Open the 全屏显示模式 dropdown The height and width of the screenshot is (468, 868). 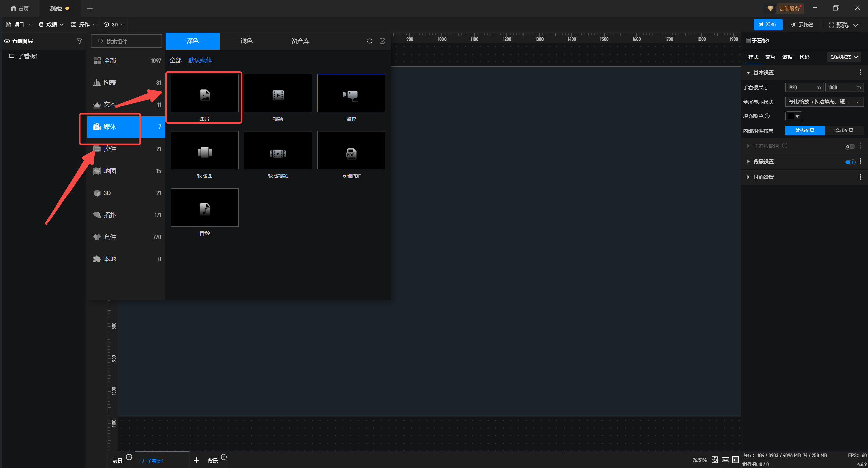pyautogui.click(x=824, y=102)
